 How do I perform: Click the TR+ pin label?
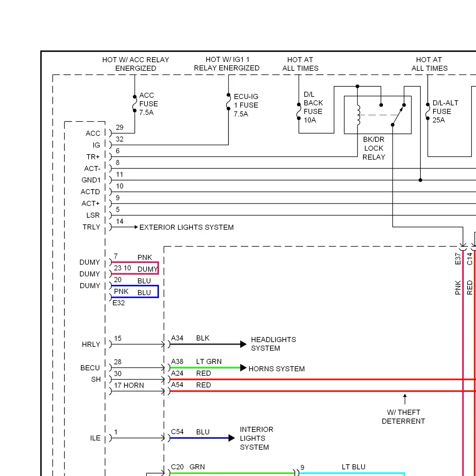[x=93, y=157]
